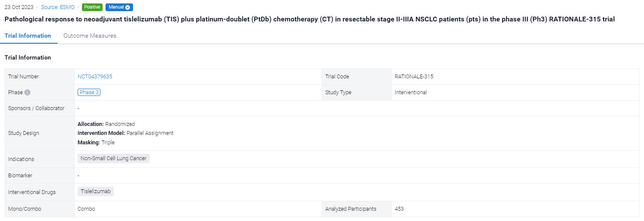Click the Masking: Triple line

click(x=96, y=143)
